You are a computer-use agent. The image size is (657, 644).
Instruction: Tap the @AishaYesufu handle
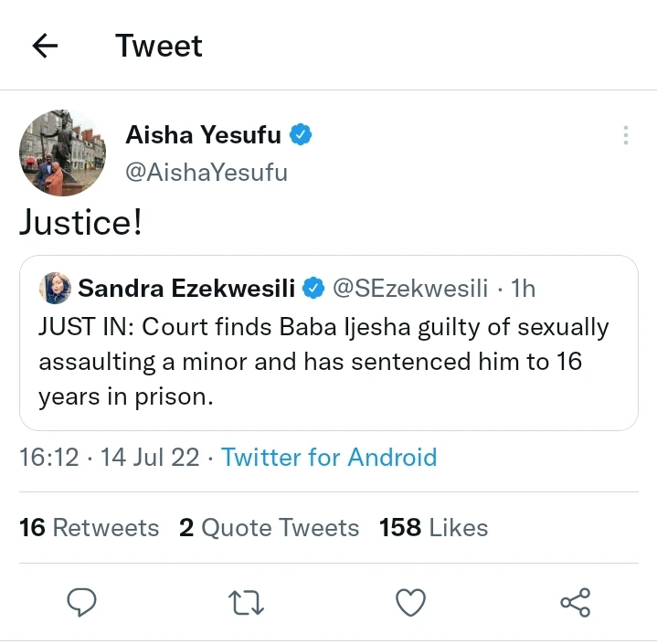(206, 171)
